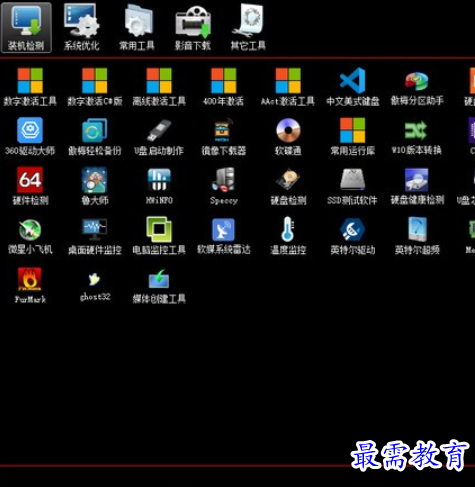Open the 系统优化 tab

pyautogui.click(x=82, y=28)
